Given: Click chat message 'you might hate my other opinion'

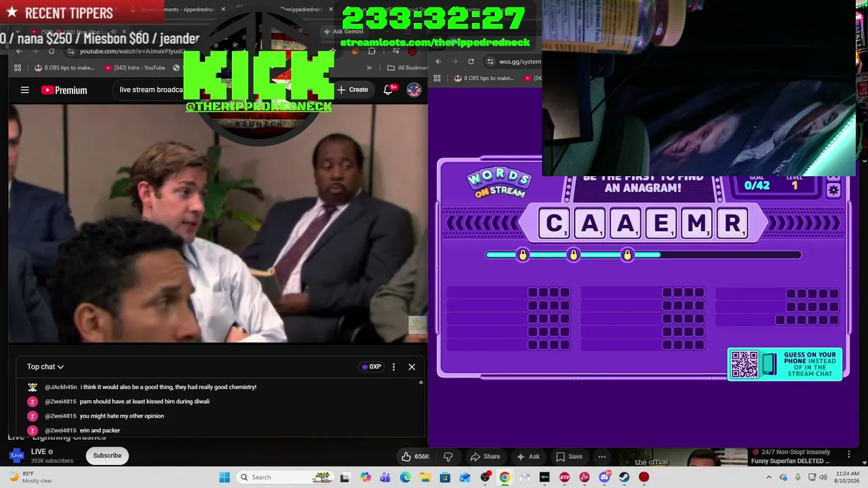Looking at the screenshot, I should coord(121,416).
